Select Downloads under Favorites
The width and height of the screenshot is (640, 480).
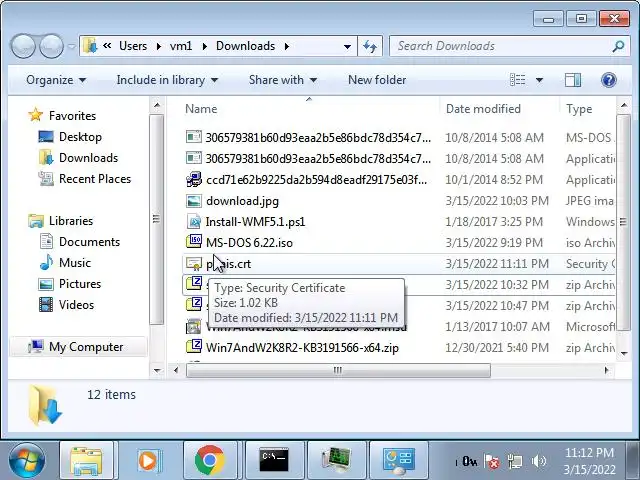coord(88,158)
